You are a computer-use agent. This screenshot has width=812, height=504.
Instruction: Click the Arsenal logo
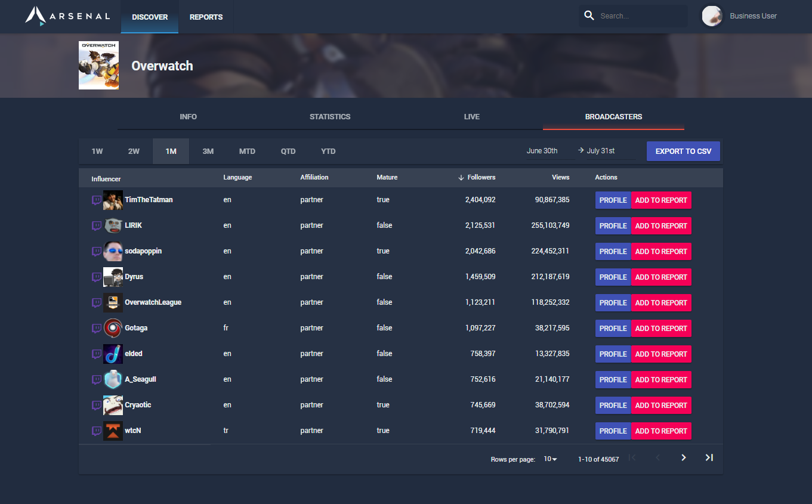pyautogui.click(x=66, y=17)
